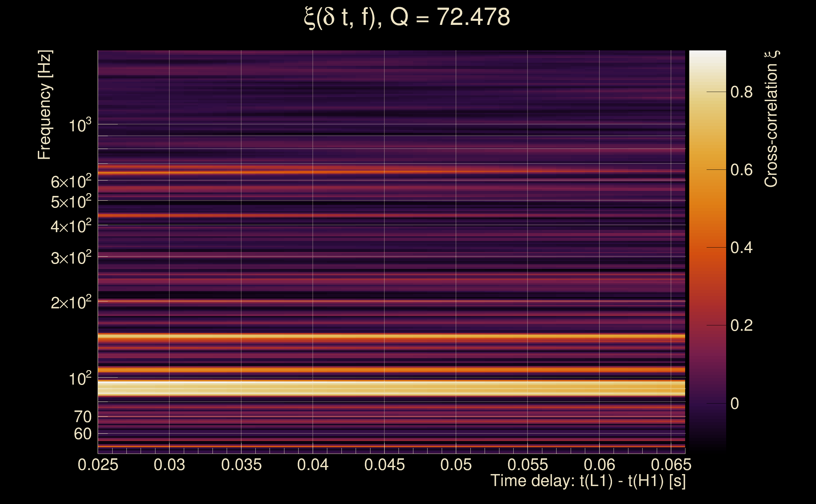
Task: Click the 'Frequency [Hz]' y-axis label
Action: [x=45, y=105]
